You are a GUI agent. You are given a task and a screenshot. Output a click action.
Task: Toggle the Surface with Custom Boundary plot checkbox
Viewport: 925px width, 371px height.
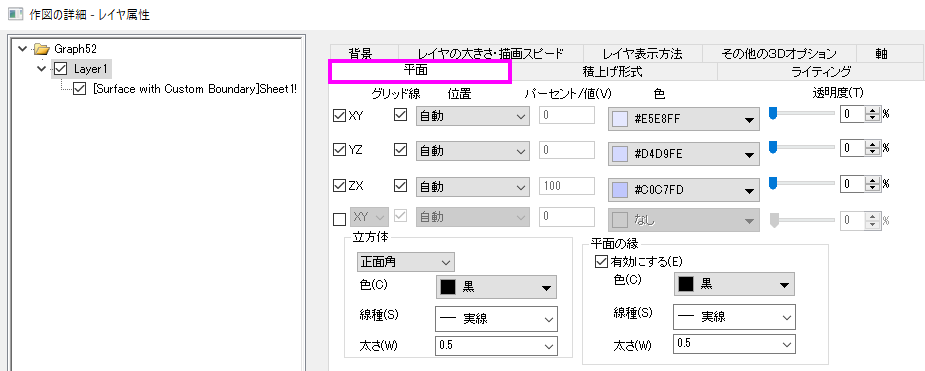tap(80, 89)
